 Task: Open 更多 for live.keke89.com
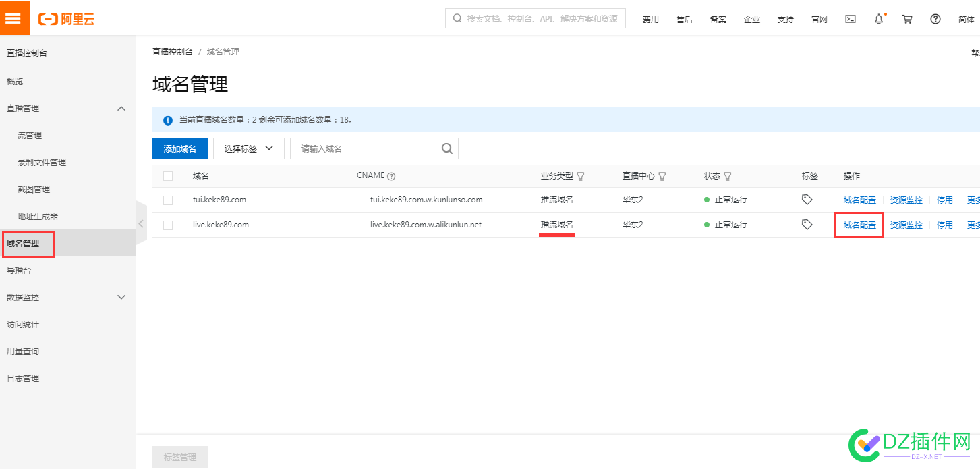(x=973, y=225)
